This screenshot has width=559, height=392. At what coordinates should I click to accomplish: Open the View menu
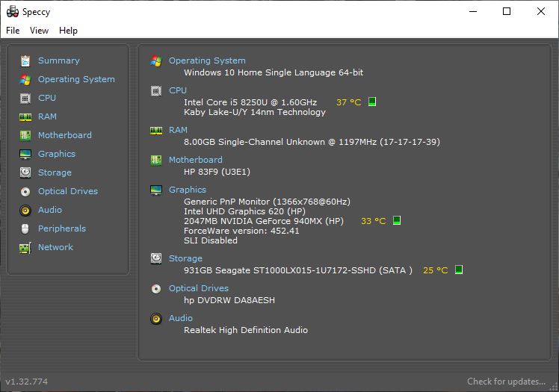(x=39, y=31)
